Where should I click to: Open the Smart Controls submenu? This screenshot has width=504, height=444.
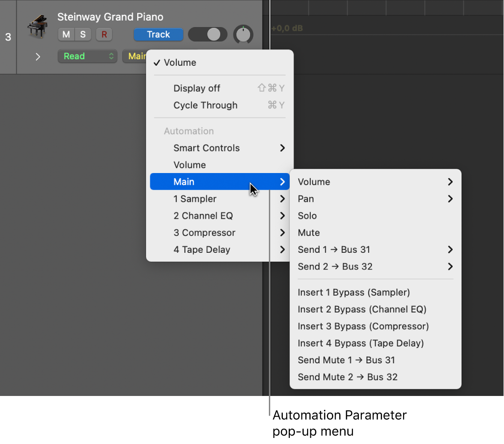[x=207, y=148]
